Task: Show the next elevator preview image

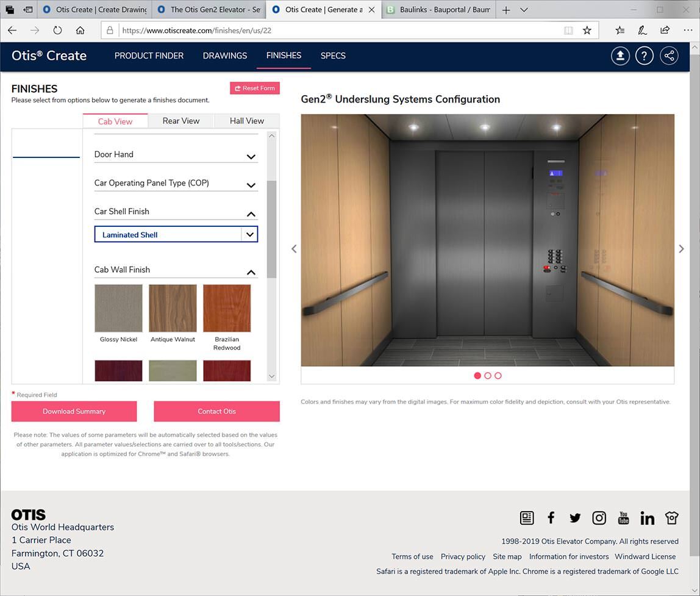Action: click(x=681, y=249)
